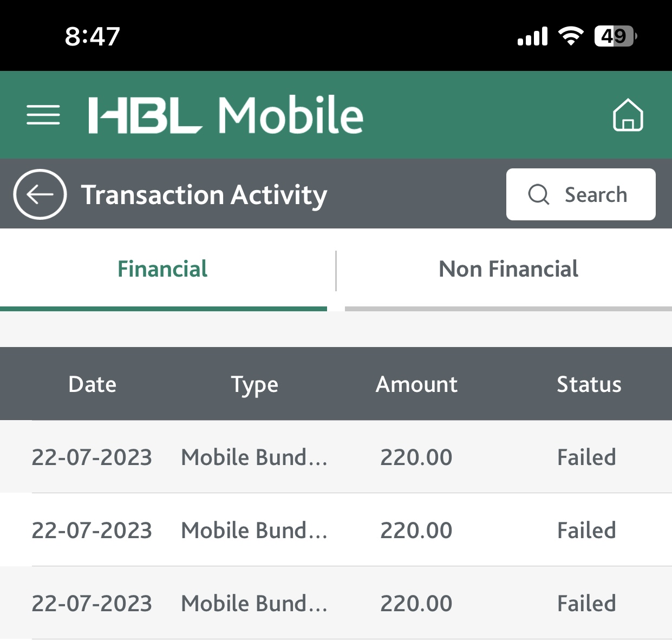Tap the HBL Mobile logo
The width and height of the screenshot is (672, 641).
pos(226,115)
